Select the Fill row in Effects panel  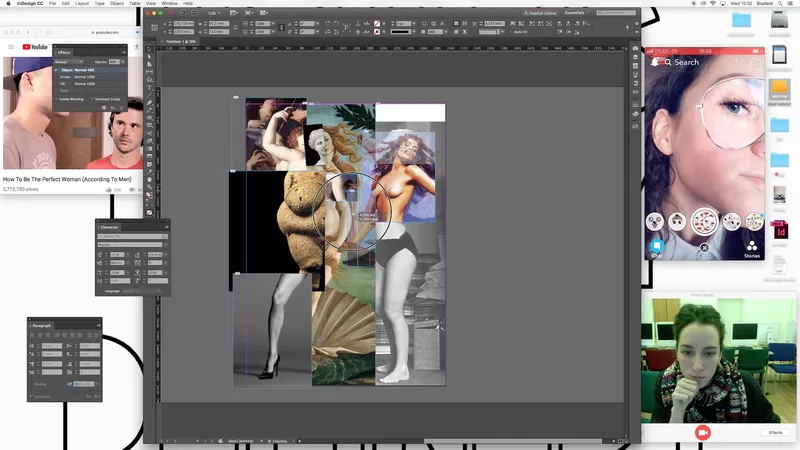(x=90, y=83)
